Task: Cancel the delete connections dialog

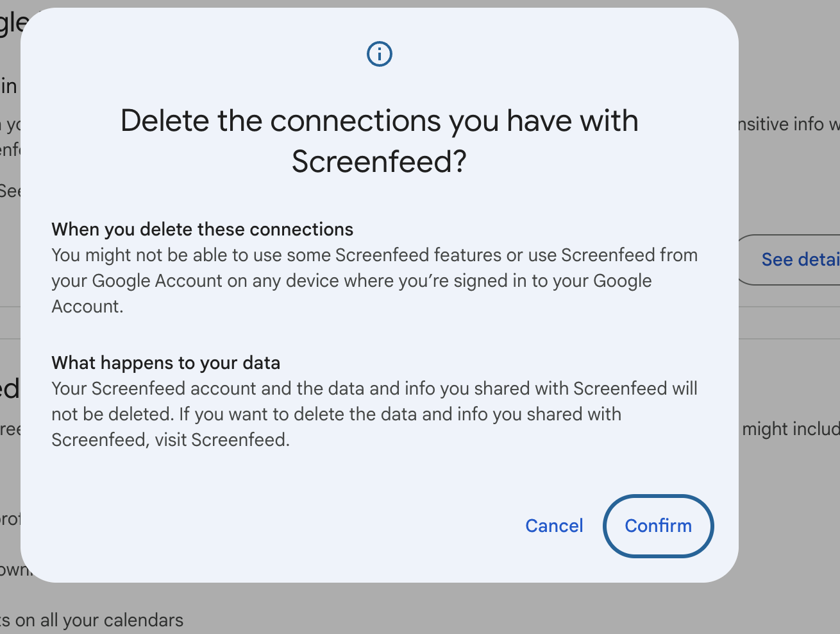Action: (554, 526)
